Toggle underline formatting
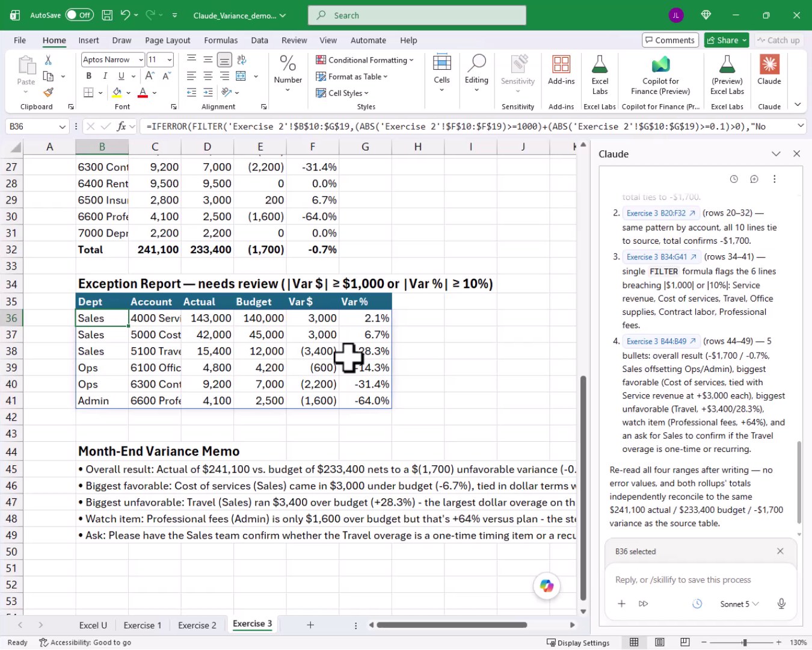The image size is (812, 650). (121, 76)
